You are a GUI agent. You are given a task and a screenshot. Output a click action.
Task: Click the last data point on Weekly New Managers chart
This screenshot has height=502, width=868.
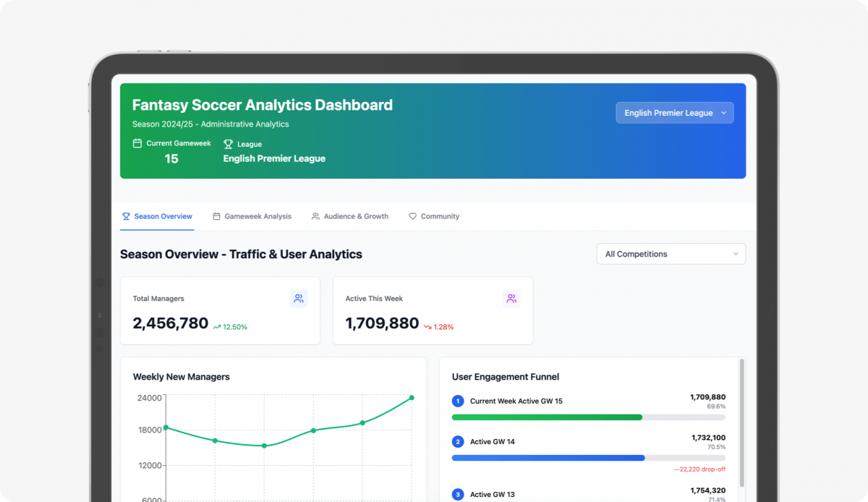click(412, 398)
